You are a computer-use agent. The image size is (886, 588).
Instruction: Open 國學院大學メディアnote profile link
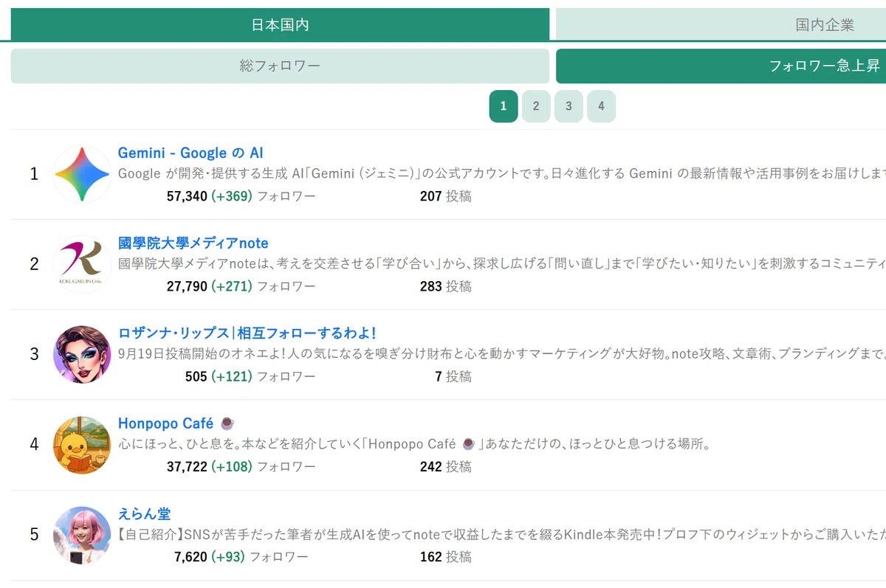click(193, 243)
